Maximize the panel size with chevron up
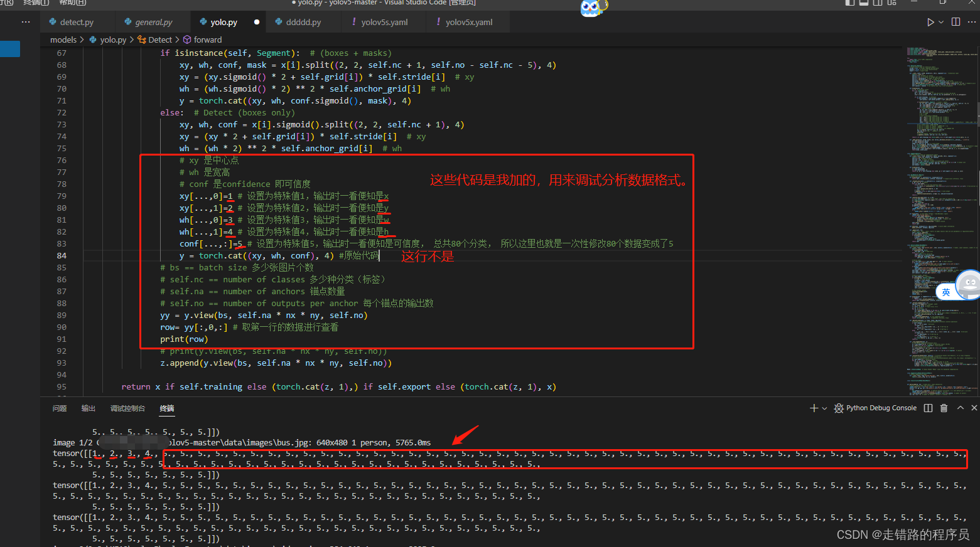The image size is (980, 547). pyautogui.click(x=960, y=408)
